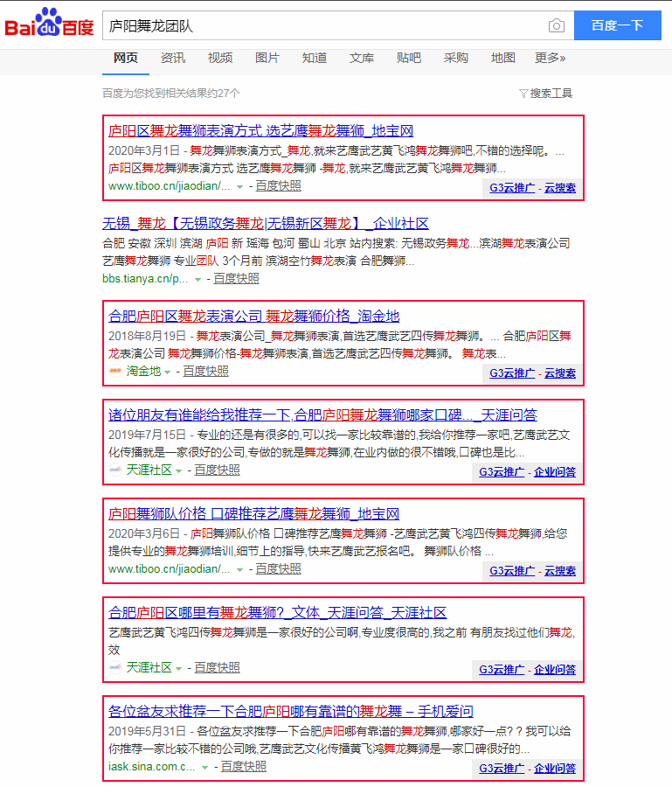The image size is (672, 787).
Task: Open camera image search icon
Action: [x=556, y=25]
